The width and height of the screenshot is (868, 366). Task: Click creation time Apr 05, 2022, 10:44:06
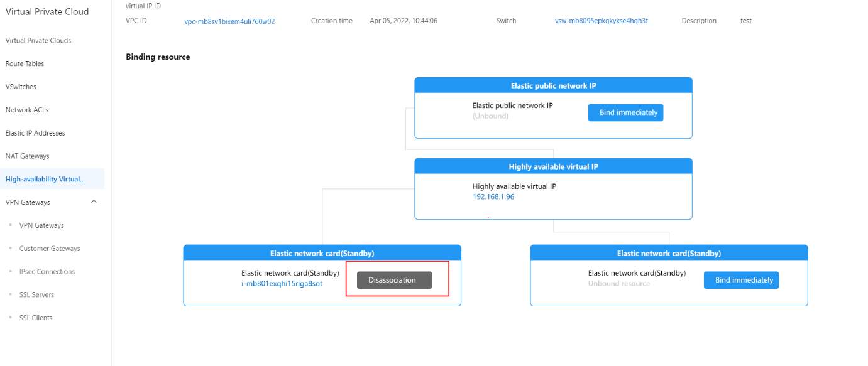coord(404,21)
